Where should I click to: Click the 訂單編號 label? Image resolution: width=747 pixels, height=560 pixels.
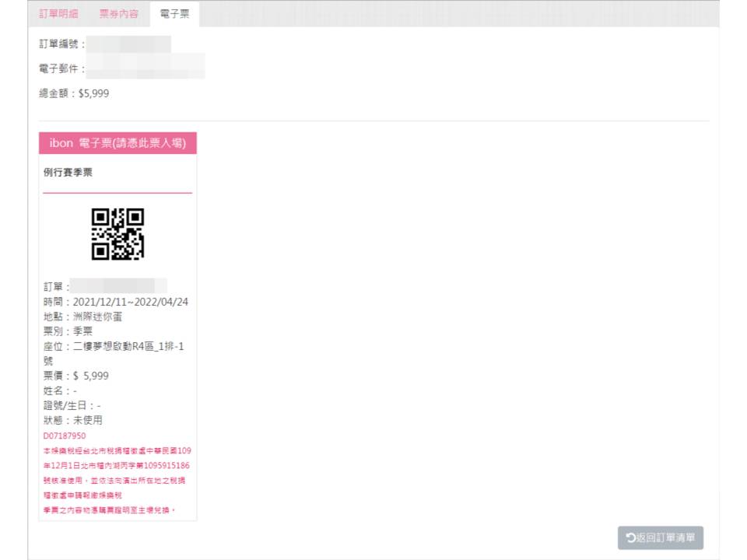point(62,44)
